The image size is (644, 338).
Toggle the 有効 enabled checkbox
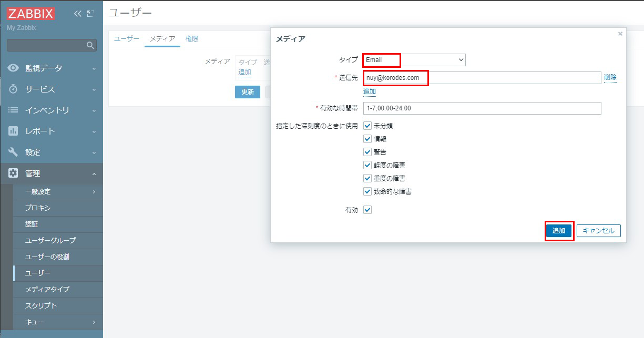coord(367,210)
